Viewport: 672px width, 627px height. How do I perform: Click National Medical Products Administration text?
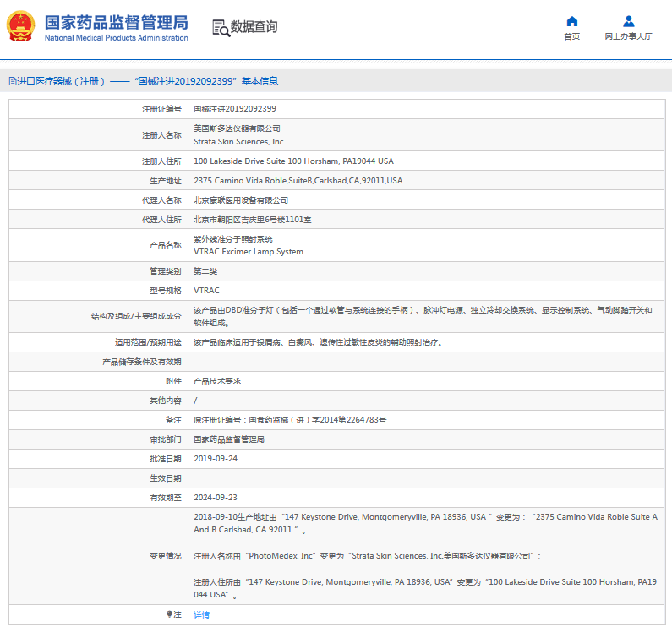click(116, 38)
